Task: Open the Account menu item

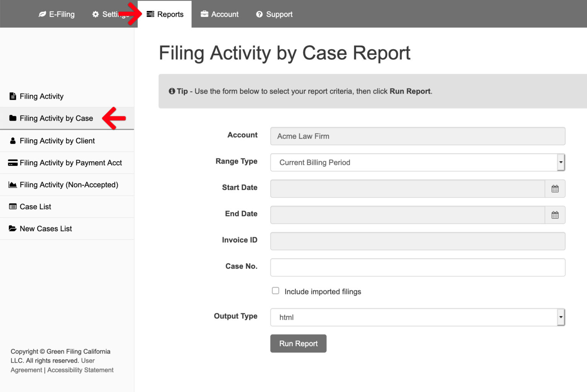Action: point(224,14)
